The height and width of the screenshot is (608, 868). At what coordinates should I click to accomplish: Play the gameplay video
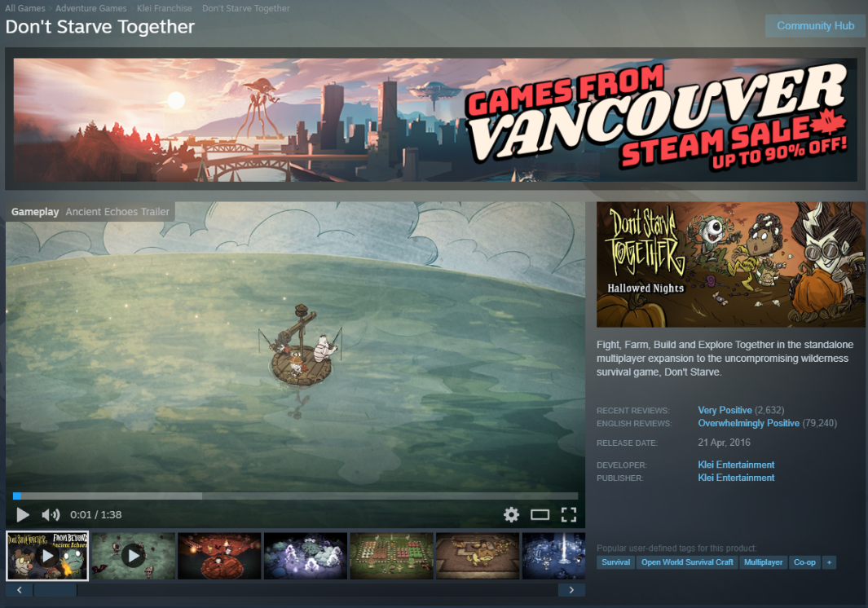(x=23, y=515)
